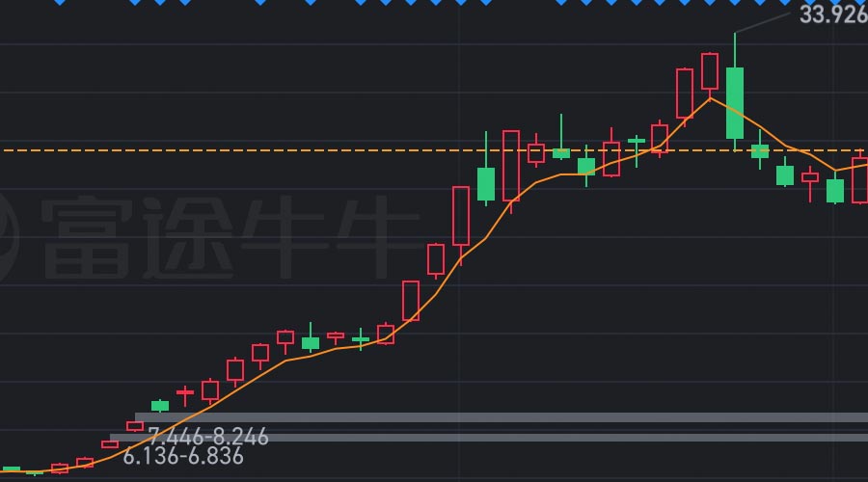Image resolution: width=868 pixels, height=482 pixels.
Task: Select the solid orange moving average line
Action: [433, 297]
